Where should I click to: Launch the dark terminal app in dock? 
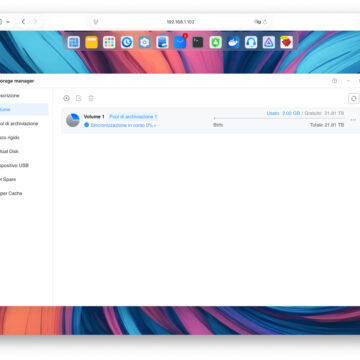[198, 42]
